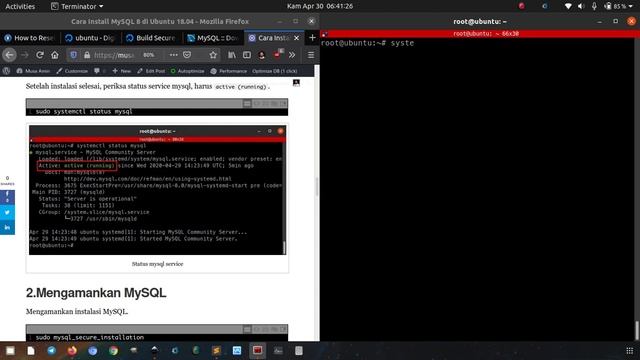
Task: Share post on LinkedIn
Action: (x=7, y=227)
